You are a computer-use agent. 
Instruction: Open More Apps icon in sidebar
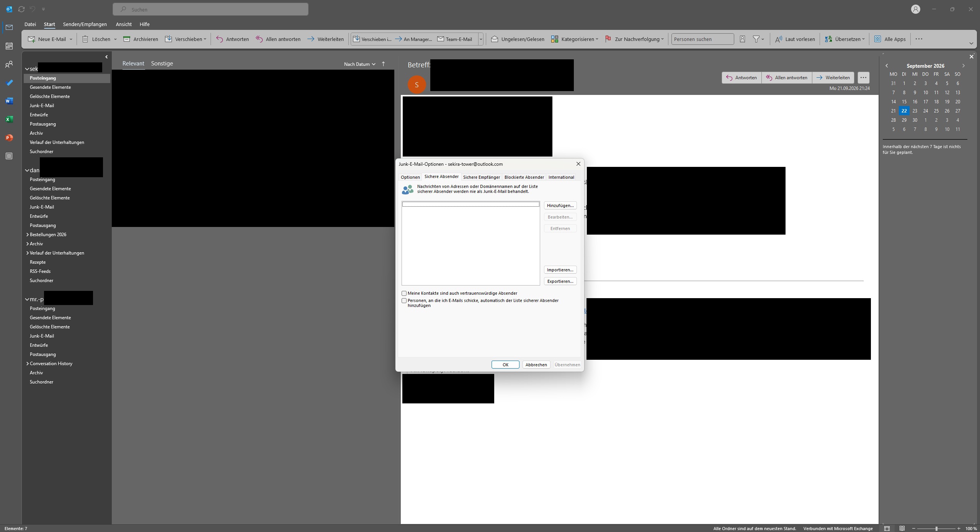9,156
